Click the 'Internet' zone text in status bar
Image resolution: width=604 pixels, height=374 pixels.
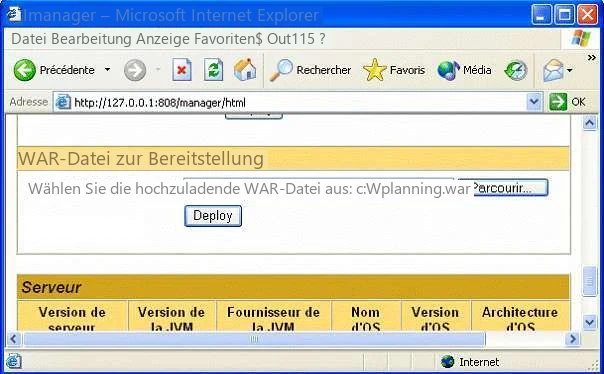[479, 362]
